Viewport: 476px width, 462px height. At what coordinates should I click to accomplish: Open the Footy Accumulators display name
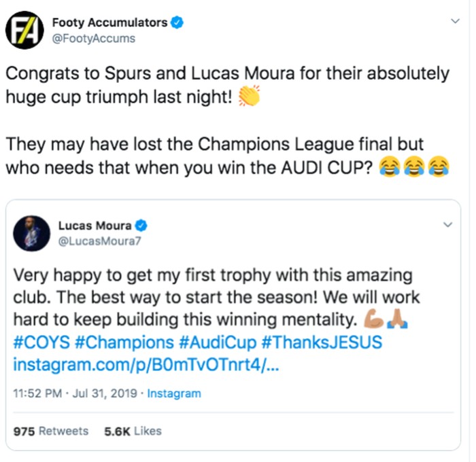pyautogui.click(x=109, y=22)
